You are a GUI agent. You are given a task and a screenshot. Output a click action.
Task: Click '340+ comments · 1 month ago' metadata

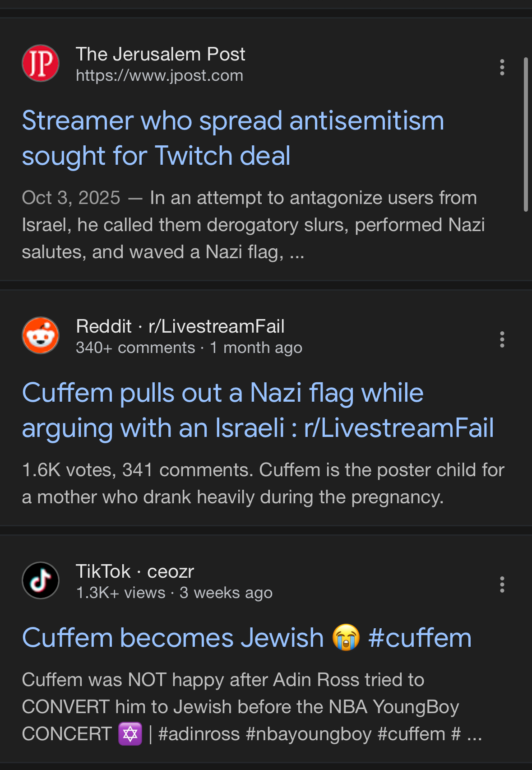(189, 348)
